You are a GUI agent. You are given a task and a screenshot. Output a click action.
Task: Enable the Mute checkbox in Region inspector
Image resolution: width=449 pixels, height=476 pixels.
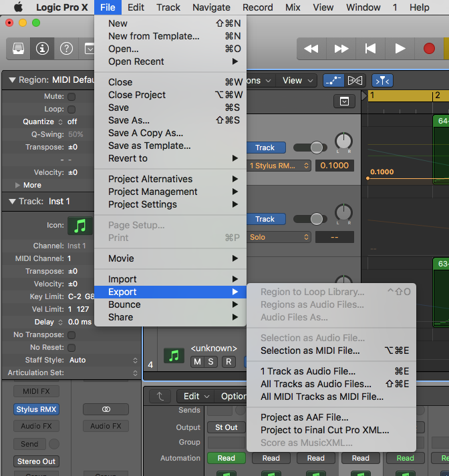click(71, 97)
